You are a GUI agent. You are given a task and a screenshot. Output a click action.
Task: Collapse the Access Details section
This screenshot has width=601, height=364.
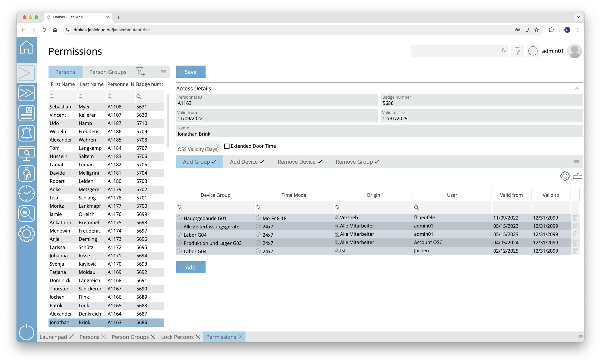pos(577,88)
